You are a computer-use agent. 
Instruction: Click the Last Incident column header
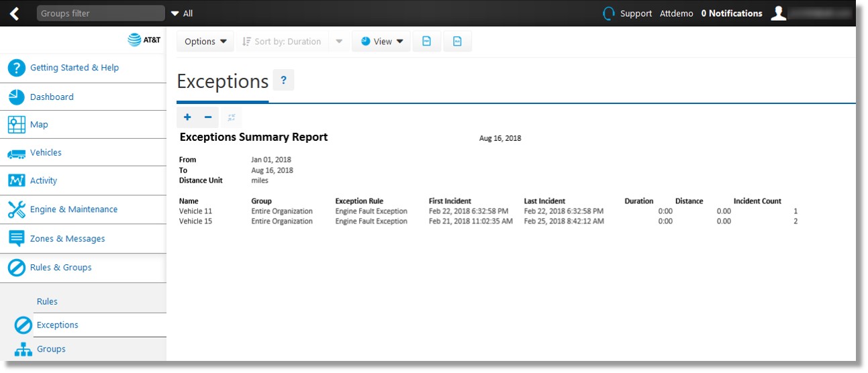click(x=544, y=201)
